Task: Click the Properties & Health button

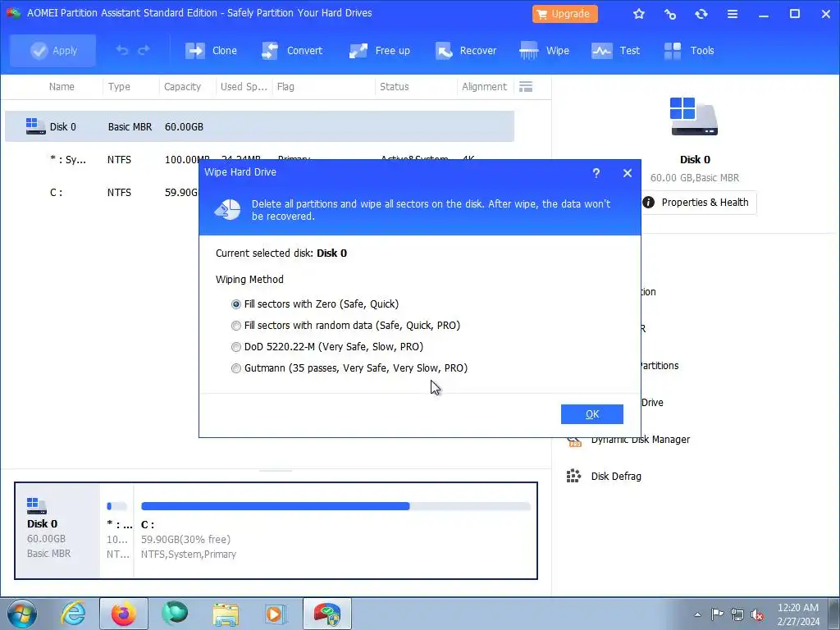Action: 699,203
